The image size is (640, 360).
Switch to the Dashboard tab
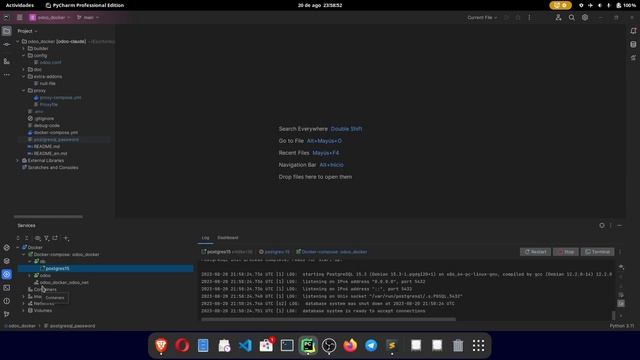coord(227,238)
